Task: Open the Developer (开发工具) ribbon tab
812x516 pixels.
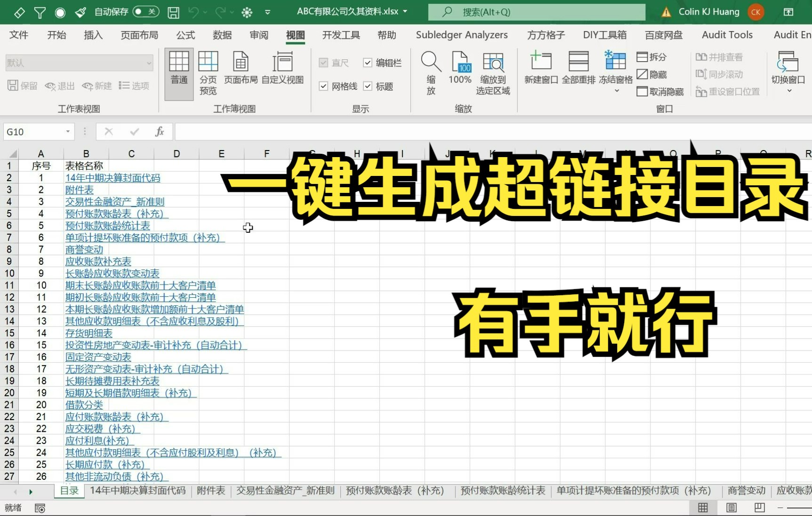Action: click(341, 35)
